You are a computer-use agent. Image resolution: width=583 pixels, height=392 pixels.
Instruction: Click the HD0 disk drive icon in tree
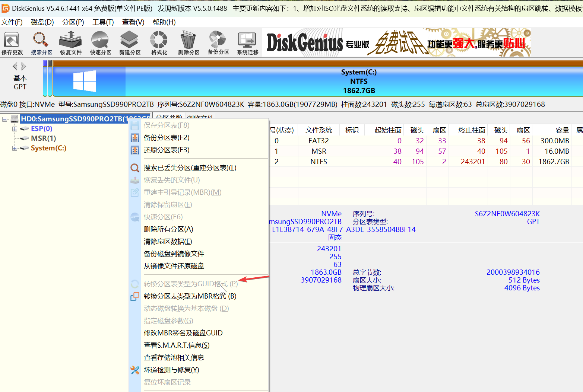(x=15, y=119)
